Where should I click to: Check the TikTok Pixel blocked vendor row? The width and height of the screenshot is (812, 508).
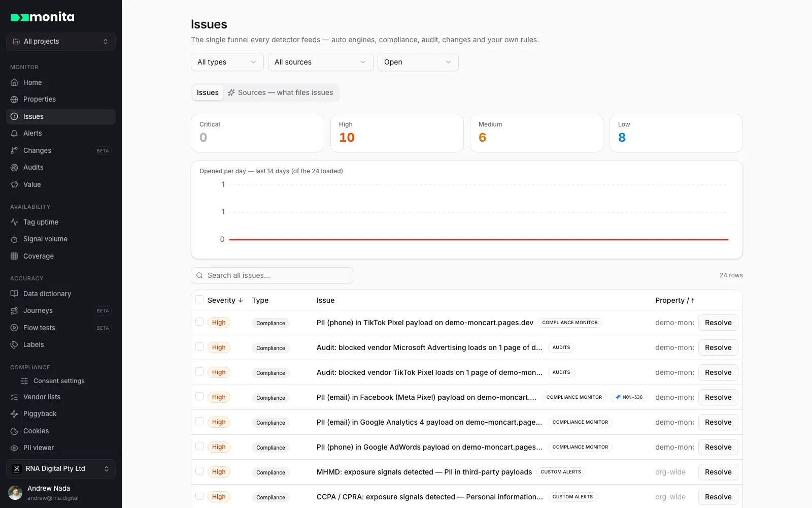tap(199, 372)
